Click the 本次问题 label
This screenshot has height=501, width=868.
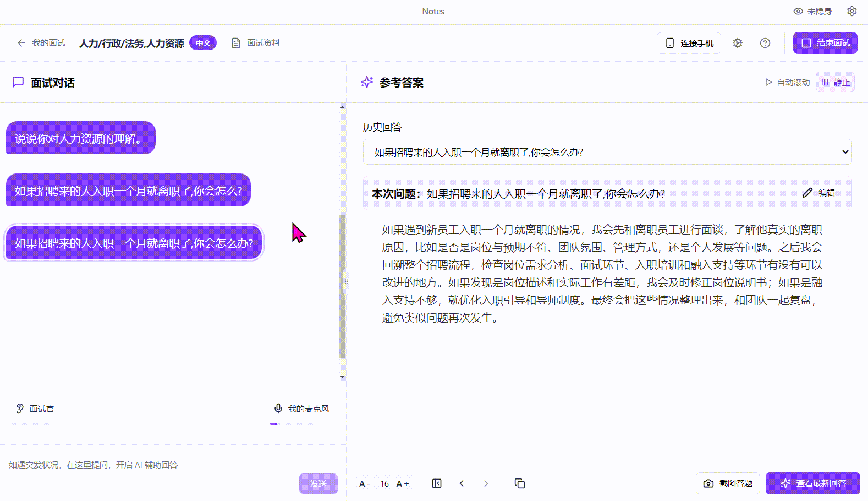click(396, 194)
